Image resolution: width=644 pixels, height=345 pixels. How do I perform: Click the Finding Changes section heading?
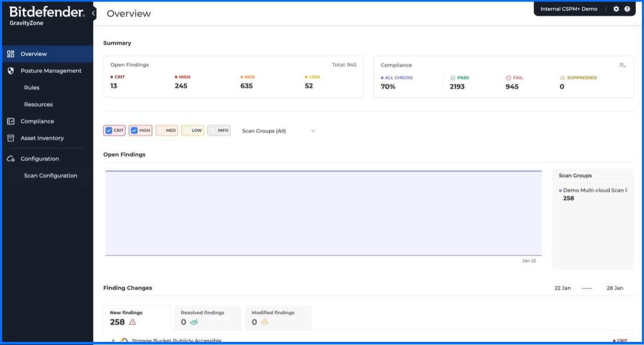pos(128,288)
